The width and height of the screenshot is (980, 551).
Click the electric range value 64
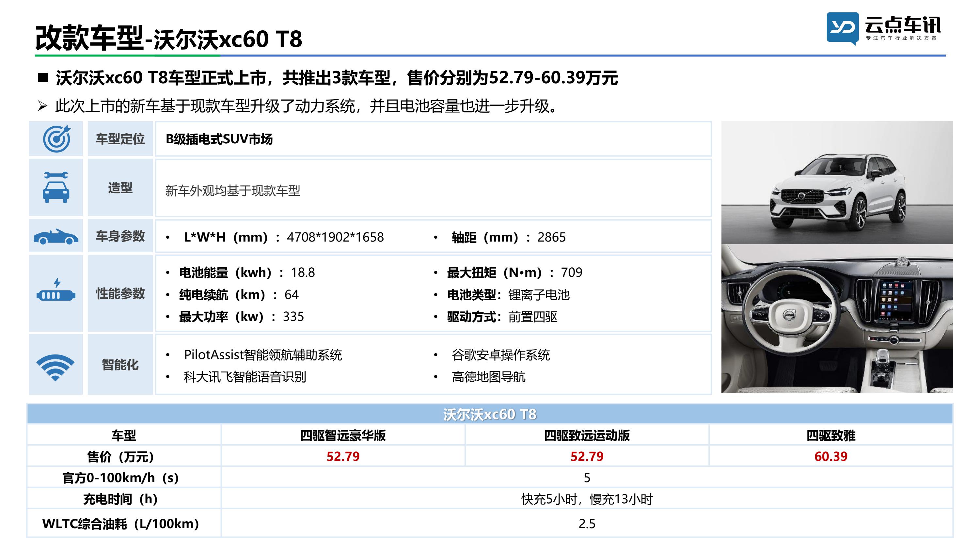292,294
